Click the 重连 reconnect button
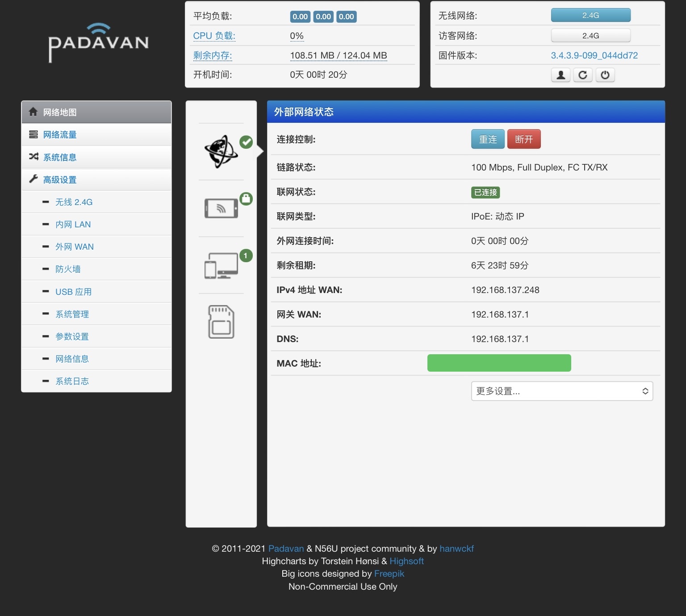Viewport: 686px width, 616px height. click(488, 139)
